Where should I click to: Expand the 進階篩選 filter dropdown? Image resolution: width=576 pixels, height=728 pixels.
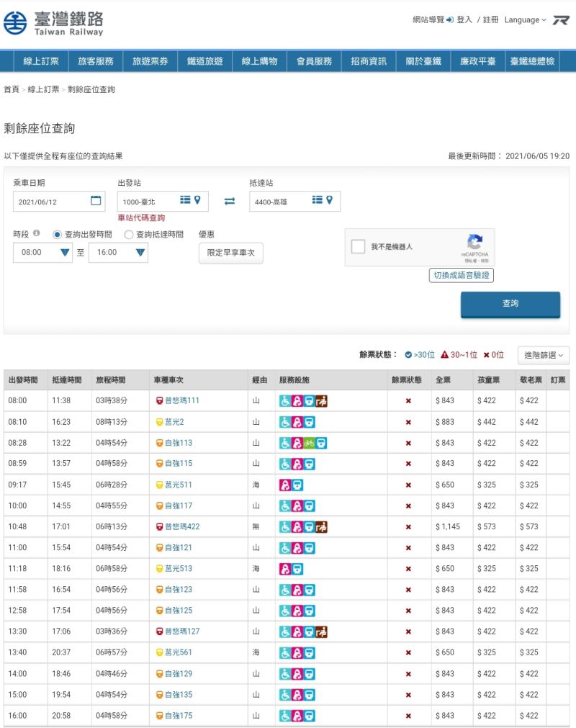click(544, 355)
